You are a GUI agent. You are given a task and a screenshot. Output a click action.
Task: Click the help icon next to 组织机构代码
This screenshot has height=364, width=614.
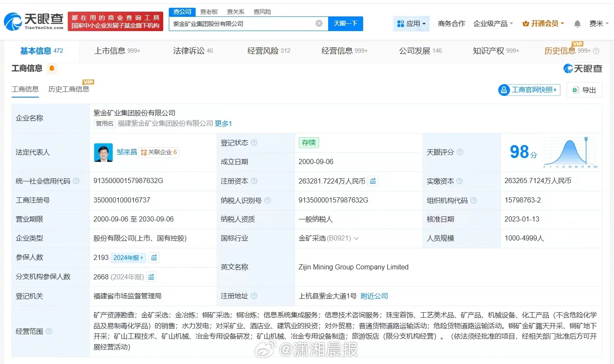(x=474, y=200)
